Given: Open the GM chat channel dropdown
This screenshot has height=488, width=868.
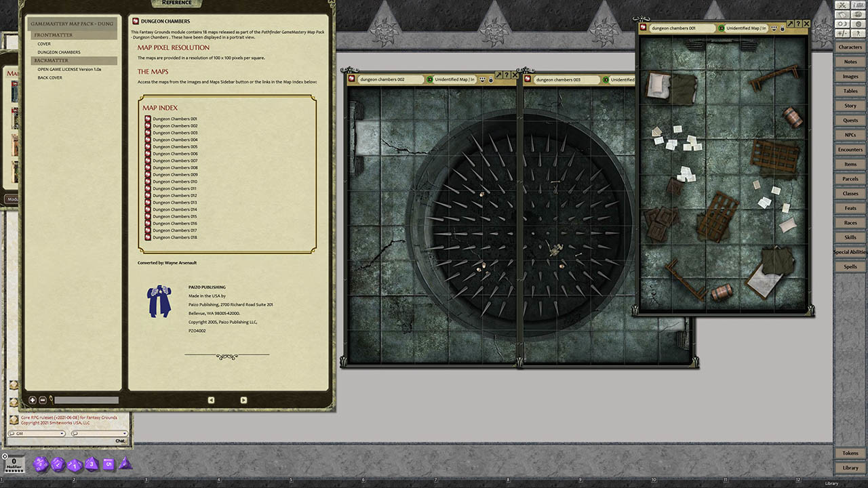Looking at the screenshot, I should click(x=62, y=434).
